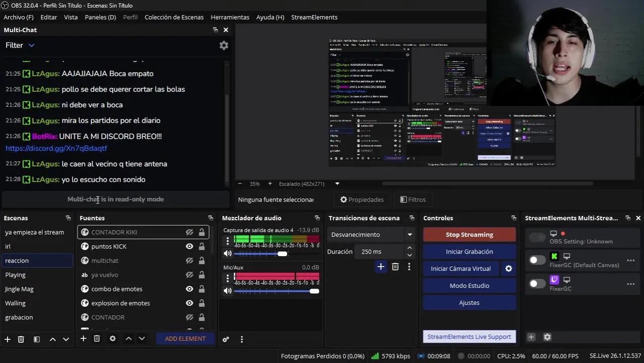Open StreamElements Live Support

coord(469,337)
